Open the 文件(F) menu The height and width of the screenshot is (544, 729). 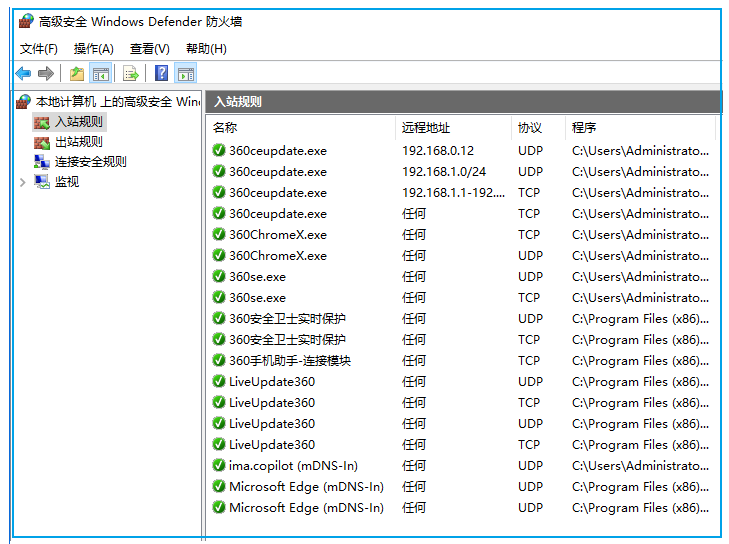pos(39,48)
